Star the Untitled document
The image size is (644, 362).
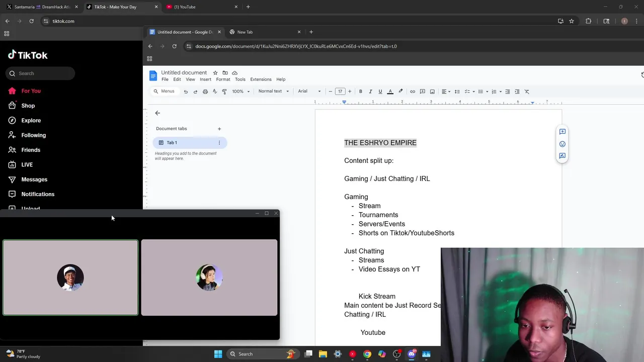pyautogui.click(x=215, y=73)
